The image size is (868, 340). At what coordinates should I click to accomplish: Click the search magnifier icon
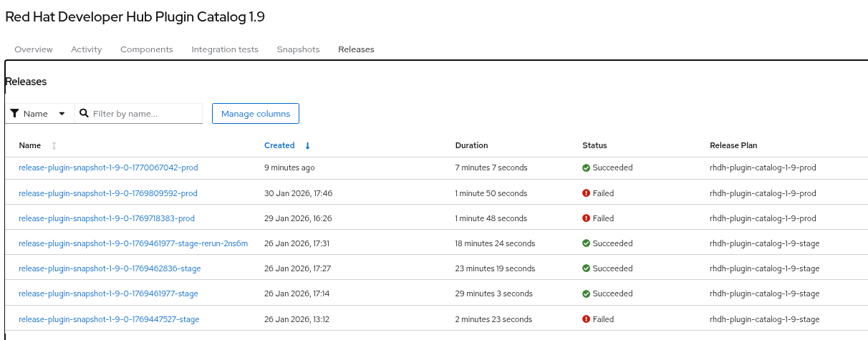pyautogui.click(x=84, y=113)
